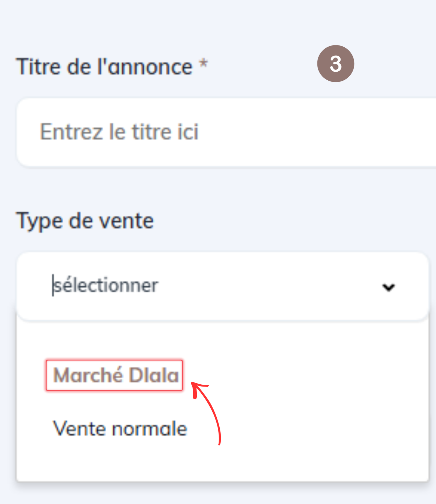Click the numbered step 3 badge
The width and height of the screenshot is (436, 504).
[335, 64]
